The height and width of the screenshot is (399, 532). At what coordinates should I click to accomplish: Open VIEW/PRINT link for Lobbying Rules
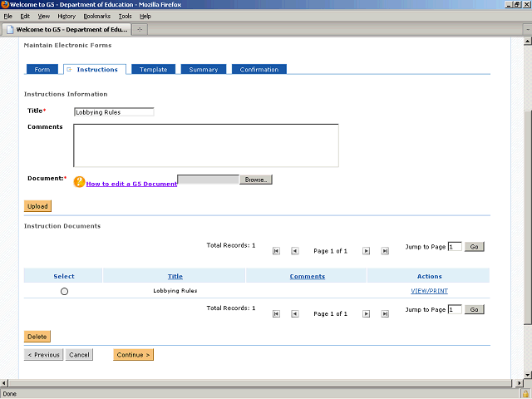pos(429,291)
